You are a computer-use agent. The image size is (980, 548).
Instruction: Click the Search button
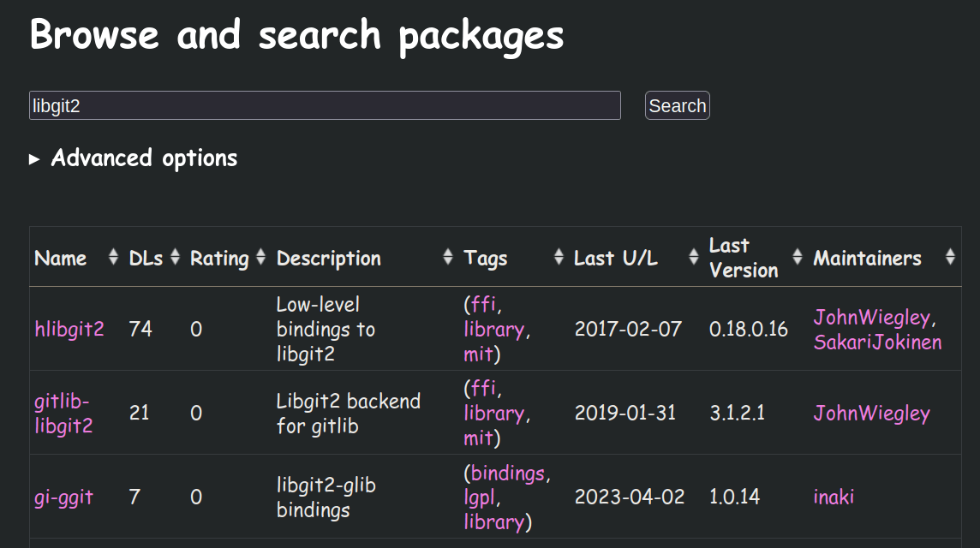(x=678, y=105)
